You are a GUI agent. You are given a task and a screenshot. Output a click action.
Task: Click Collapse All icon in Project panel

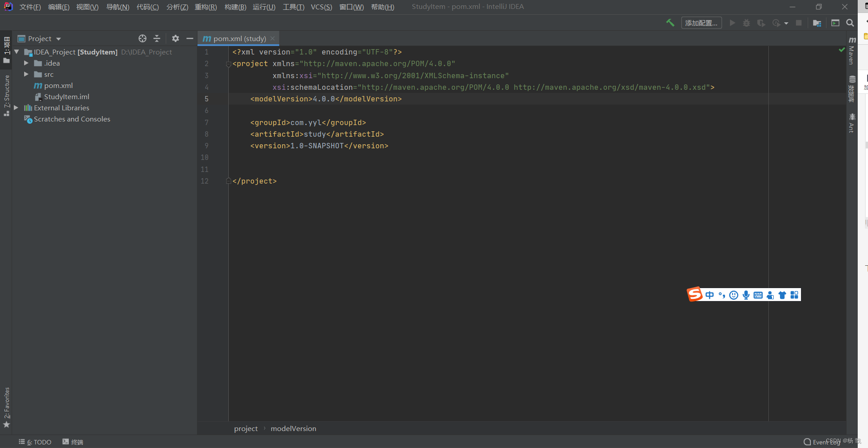157,38
